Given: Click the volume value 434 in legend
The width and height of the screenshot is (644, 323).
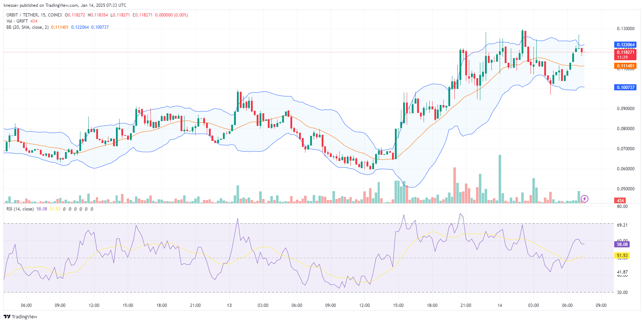Looking at the screenshot, I should click(34, 21).
